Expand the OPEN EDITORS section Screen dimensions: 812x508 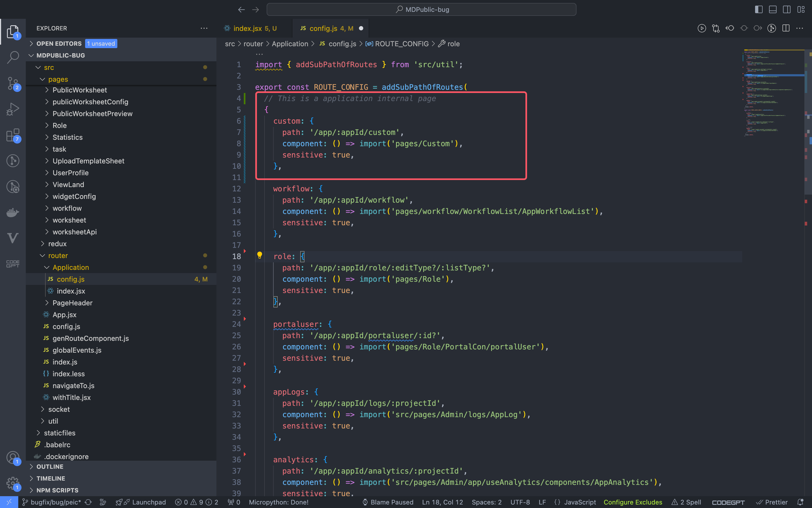[121, 44]
